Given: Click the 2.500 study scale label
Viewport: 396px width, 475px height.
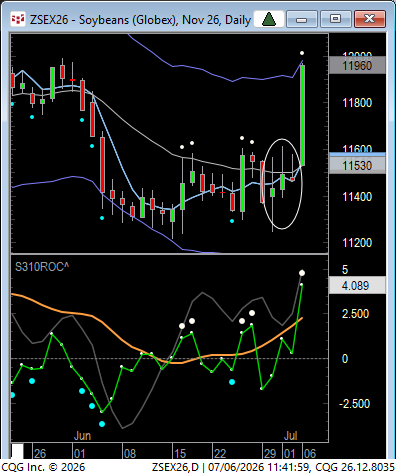Looking at the screenshot, I should point(355,314).
